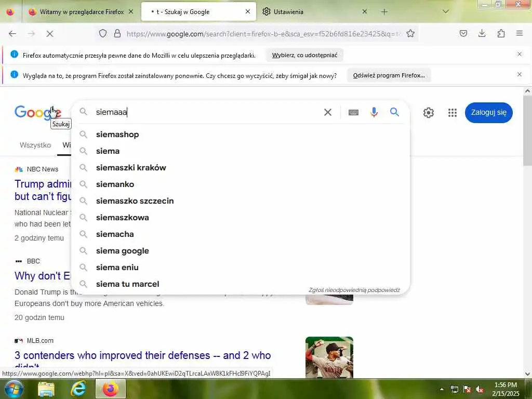This screenshot has height=399, width=532.
Task: Click the 'Zaloguj się' button
Action: pos(488,113)
